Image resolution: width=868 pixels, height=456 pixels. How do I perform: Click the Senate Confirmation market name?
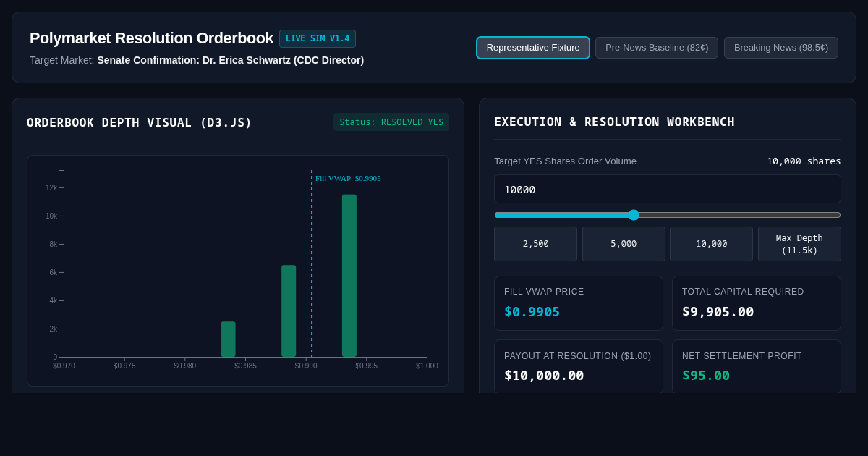[231, 60]
